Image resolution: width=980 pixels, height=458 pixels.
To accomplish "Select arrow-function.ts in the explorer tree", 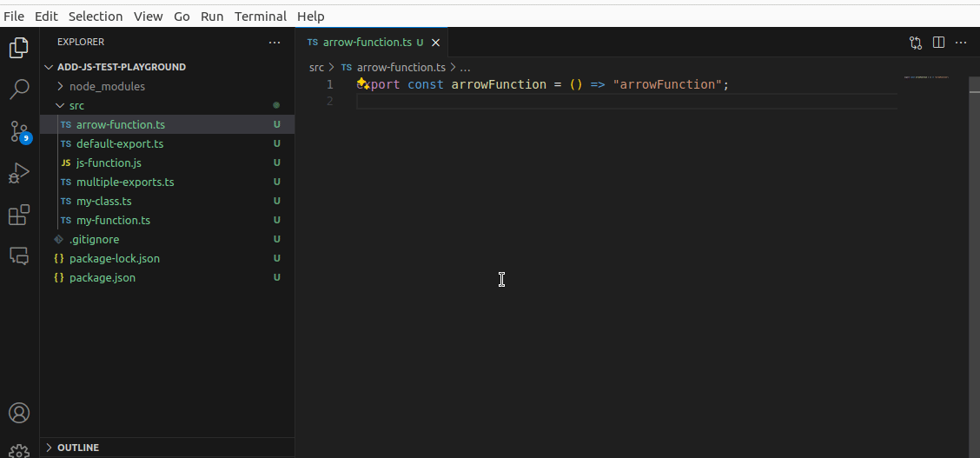I will point(167,124).
